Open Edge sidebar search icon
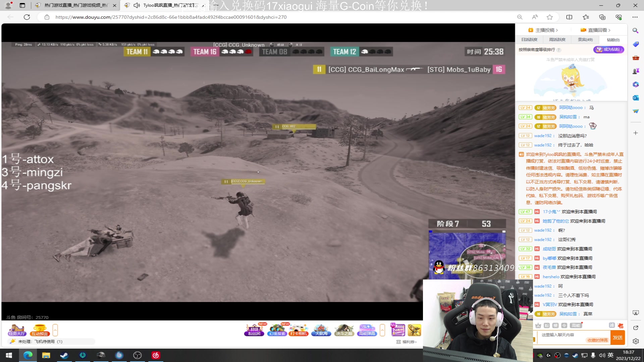The image size is (644, 362). 635,31
